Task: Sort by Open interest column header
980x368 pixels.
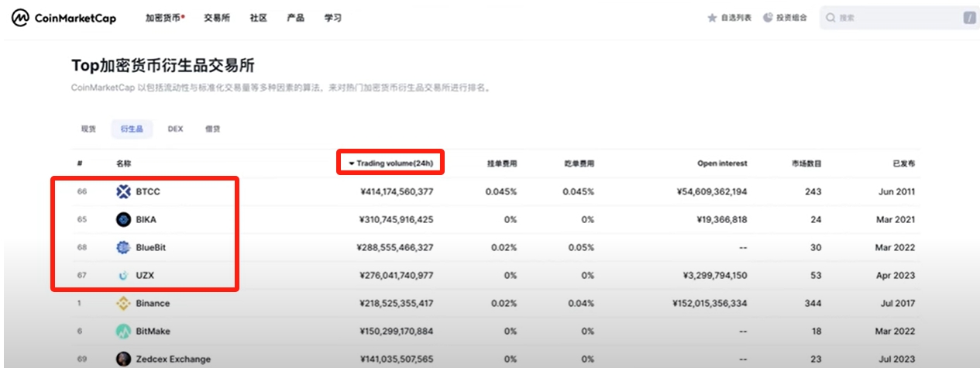Action: (722, 163)
